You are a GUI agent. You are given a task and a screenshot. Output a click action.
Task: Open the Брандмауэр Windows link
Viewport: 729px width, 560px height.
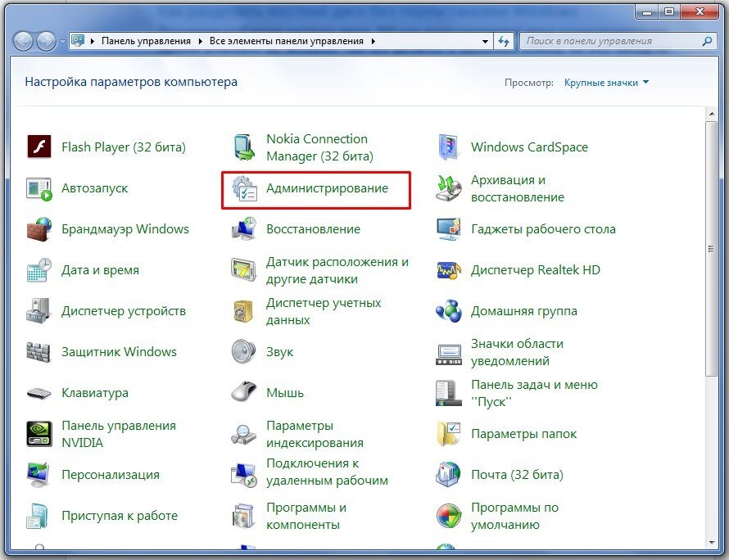click(x=125, y=229)
